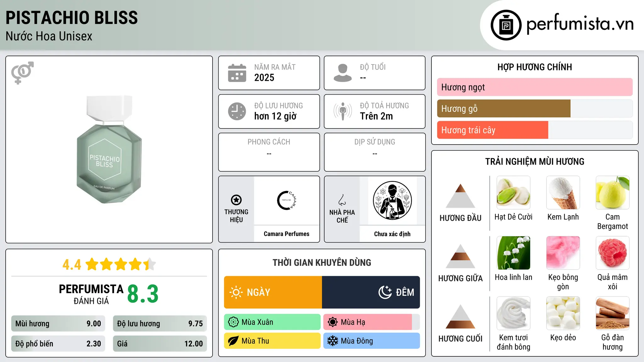Image resolution: width=644 pixels, height=362 pixels.
Task: Click the Độ phổ biến 2.30 score row
Action: [58, 344]
